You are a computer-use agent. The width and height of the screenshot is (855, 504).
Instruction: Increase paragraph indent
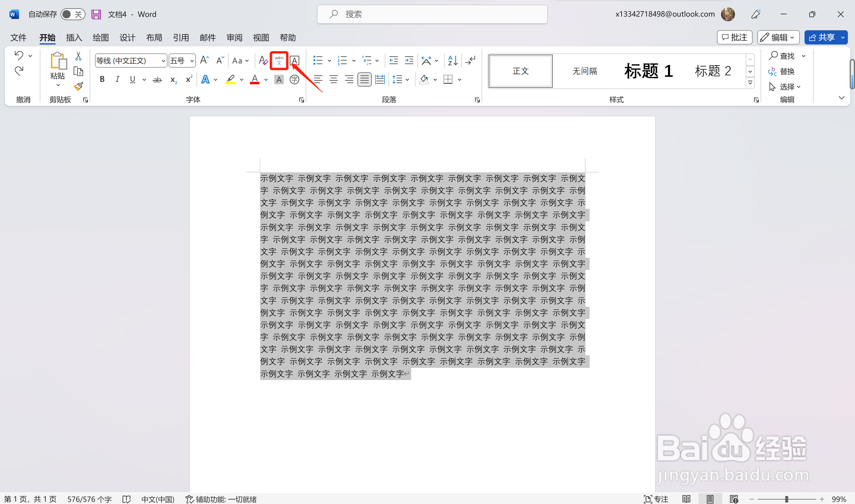(x=409, y=61)
